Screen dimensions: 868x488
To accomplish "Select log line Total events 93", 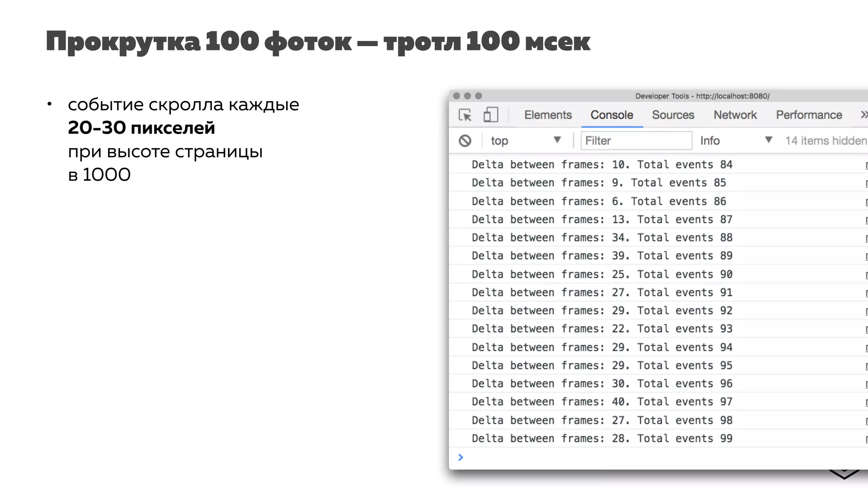I will 658,329.
